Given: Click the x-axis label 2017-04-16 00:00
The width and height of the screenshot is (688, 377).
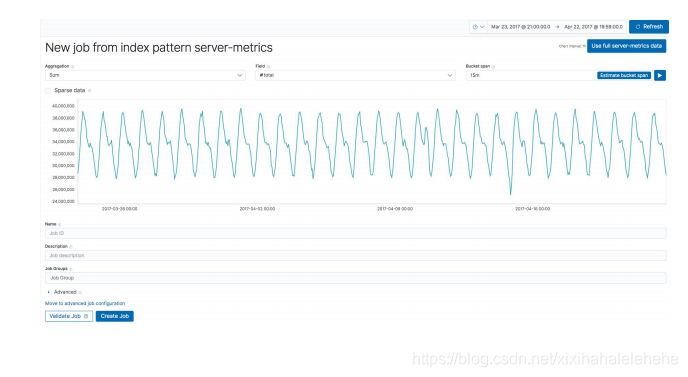Looking at the screenshot, I should pyautogui.click(x=533, y=209).
